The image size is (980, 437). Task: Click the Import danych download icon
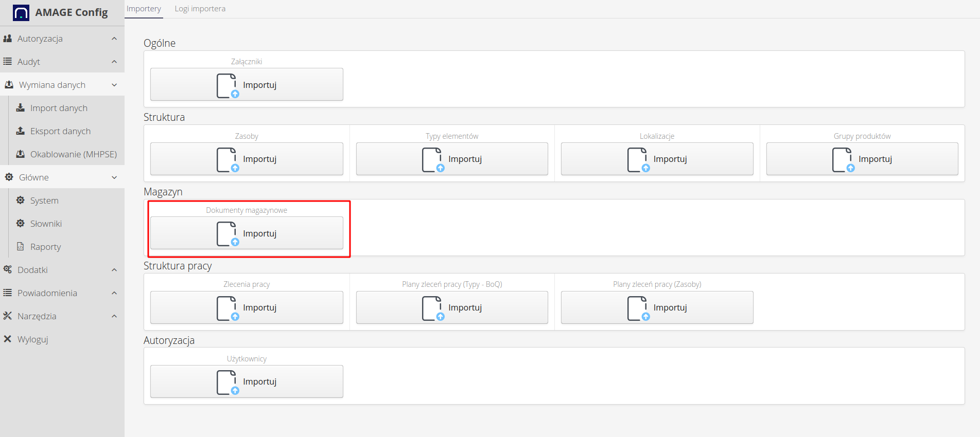21,108
